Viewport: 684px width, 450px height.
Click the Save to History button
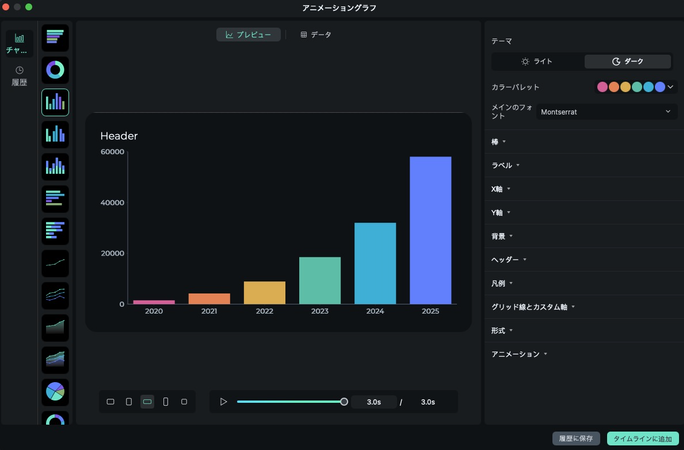pyautogui.click(x=576, y=438)
